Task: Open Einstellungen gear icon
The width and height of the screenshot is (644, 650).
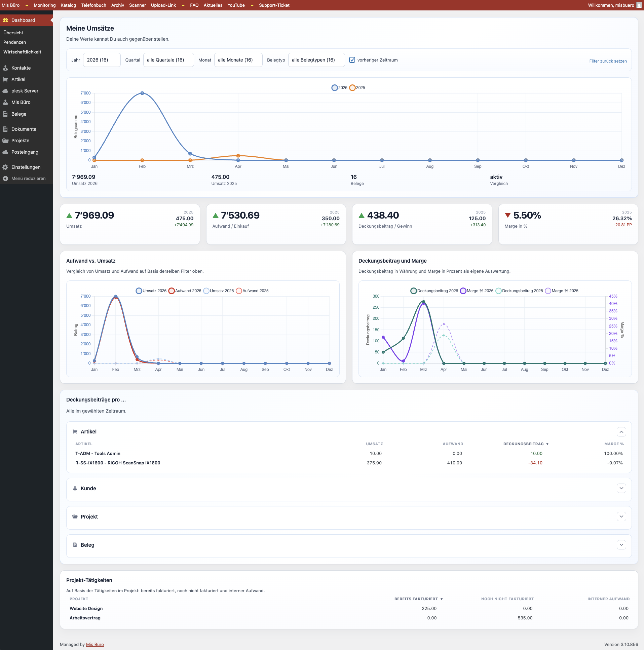Action: [5, 167]
